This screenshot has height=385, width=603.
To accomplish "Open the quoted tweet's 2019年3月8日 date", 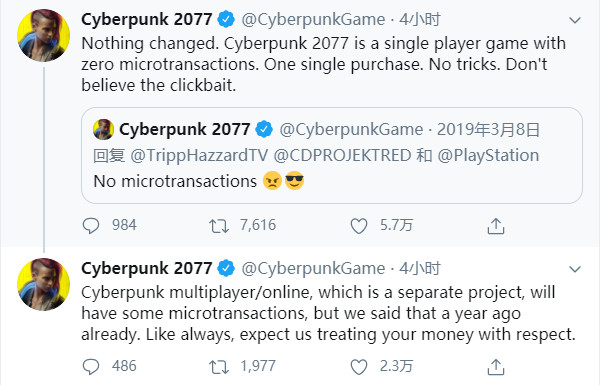I will 488,130.
